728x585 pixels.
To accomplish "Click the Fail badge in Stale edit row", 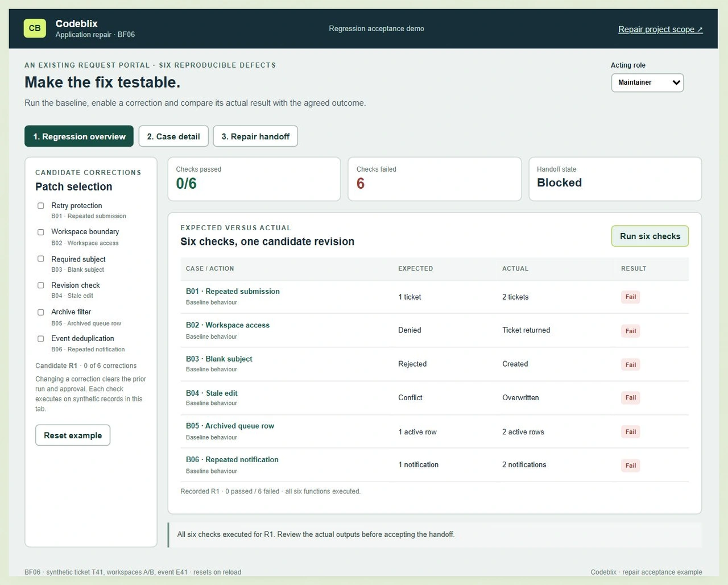I will pyautogui.click(x=631, y=397).
